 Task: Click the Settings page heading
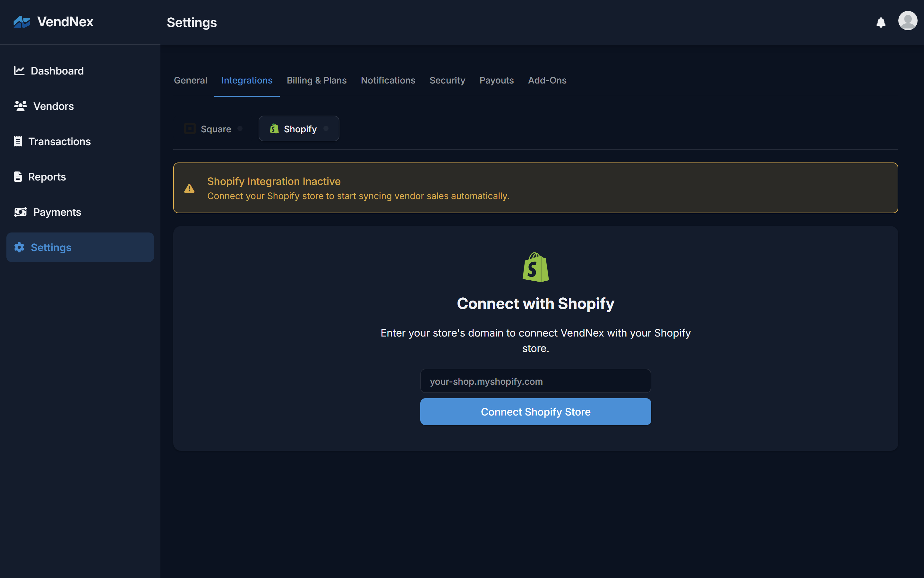click(192, 22)
